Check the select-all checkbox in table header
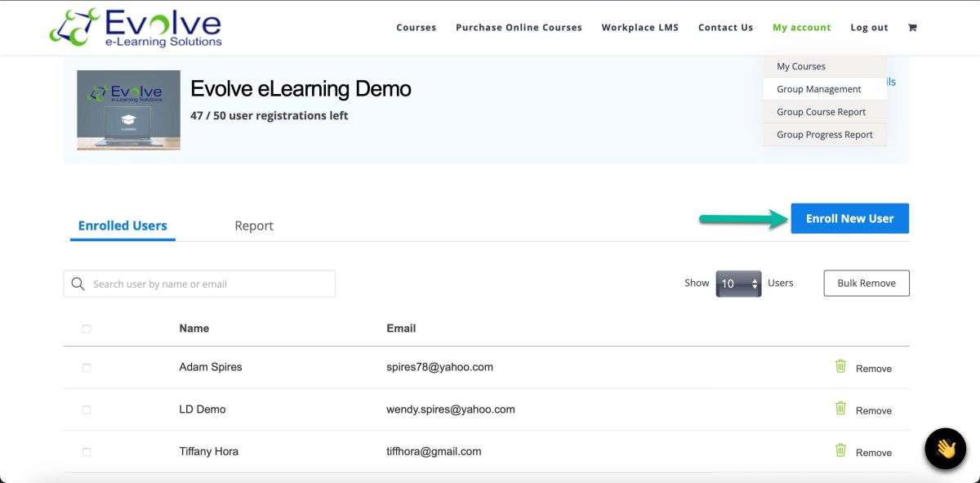980x483 pixels. coord(87,328)
